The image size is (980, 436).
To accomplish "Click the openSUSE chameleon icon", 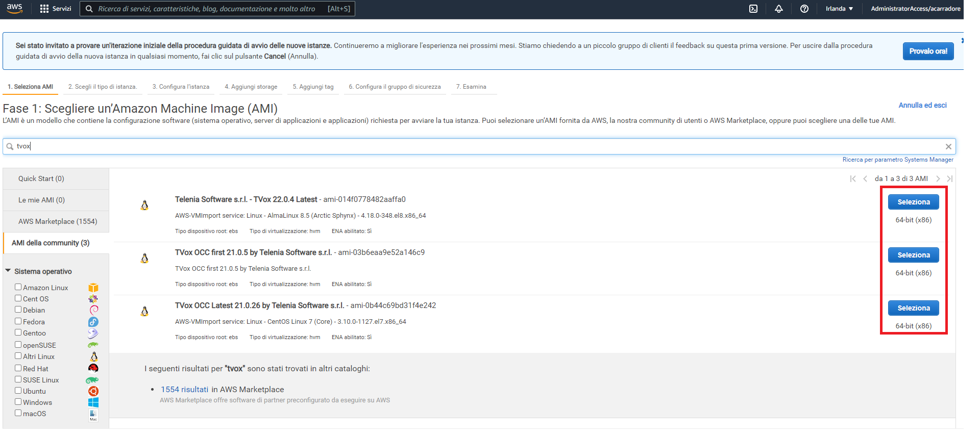I will [93, 345].
